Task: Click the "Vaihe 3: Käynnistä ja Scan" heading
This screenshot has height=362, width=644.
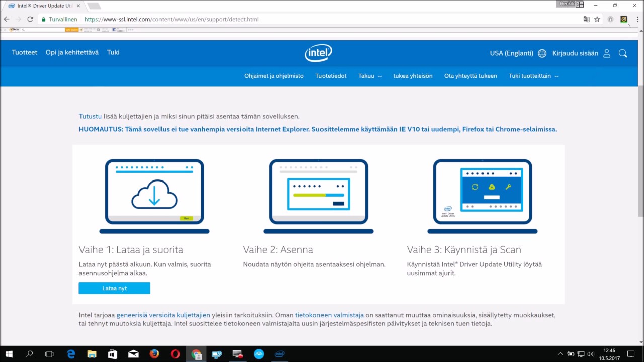Action: pyautogui.click(x=464, y=250)
